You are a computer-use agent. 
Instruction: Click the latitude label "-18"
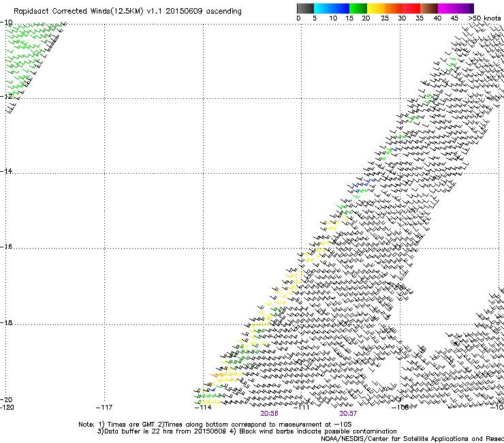click(x=7, y=322)
